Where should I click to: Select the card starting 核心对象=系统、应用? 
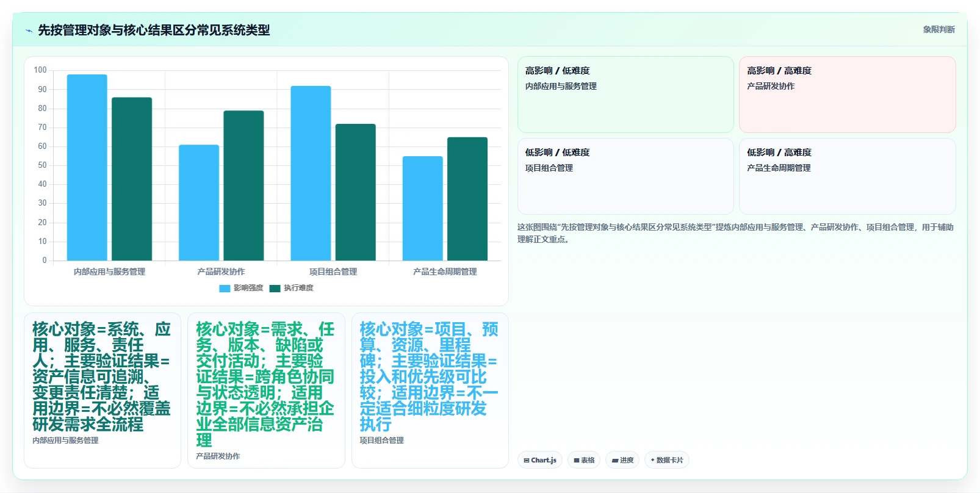(x=103, y=390)
